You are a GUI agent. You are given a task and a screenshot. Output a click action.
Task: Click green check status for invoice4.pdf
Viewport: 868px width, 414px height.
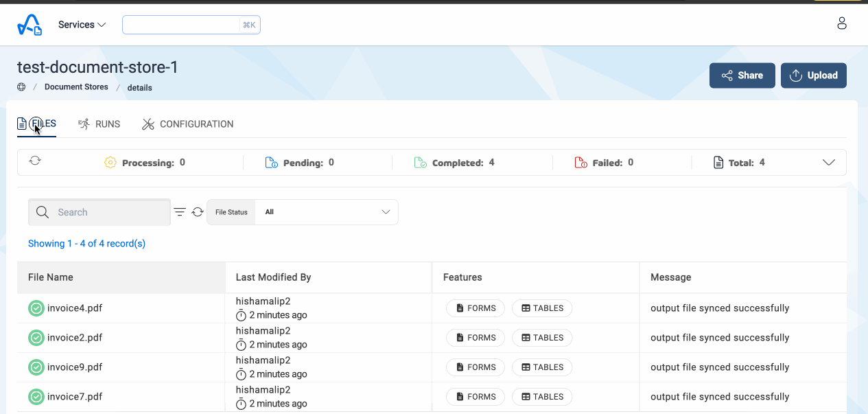(36, 308)
